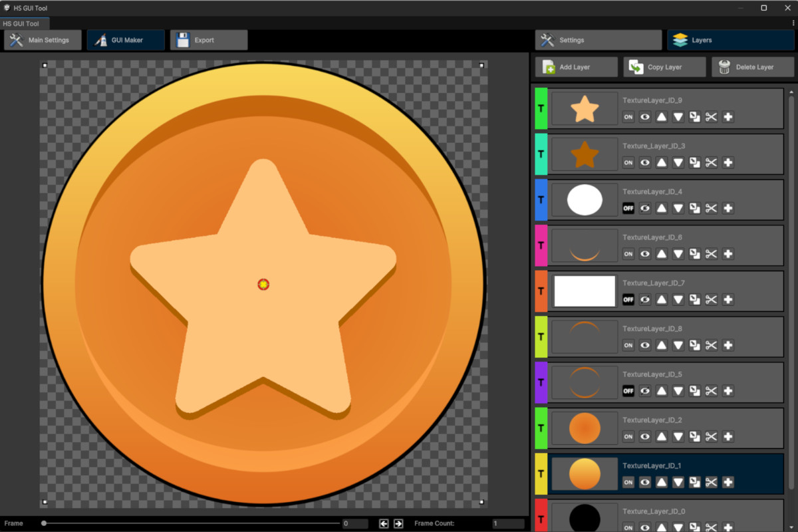Open the Delete Layer trash icon
The height and width of the screenshot is (532, 798).
coord(724,66)
